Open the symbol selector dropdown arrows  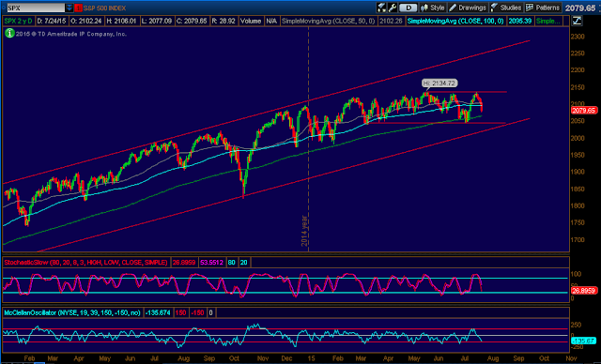[69, 8]
